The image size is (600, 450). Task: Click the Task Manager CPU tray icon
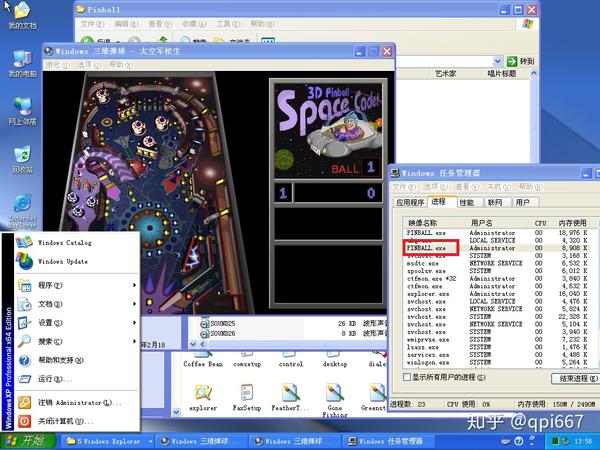tap(555, 441)
